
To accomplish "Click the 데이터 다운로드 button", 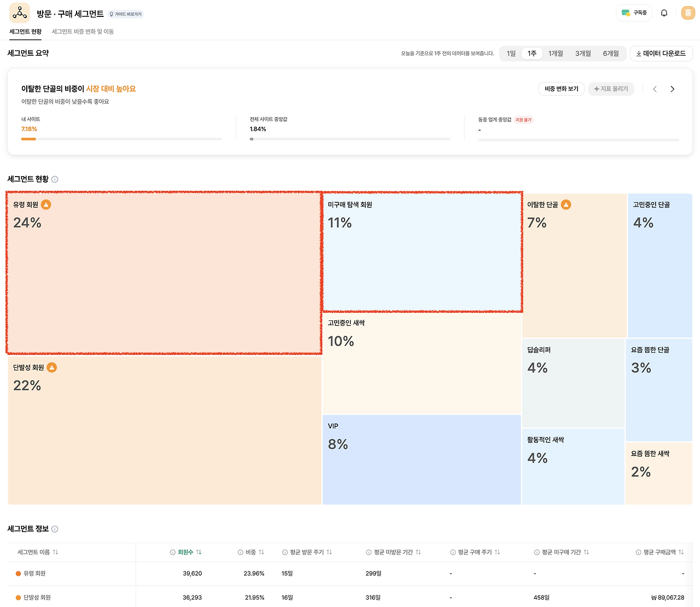I will click(x=661, y=54).
